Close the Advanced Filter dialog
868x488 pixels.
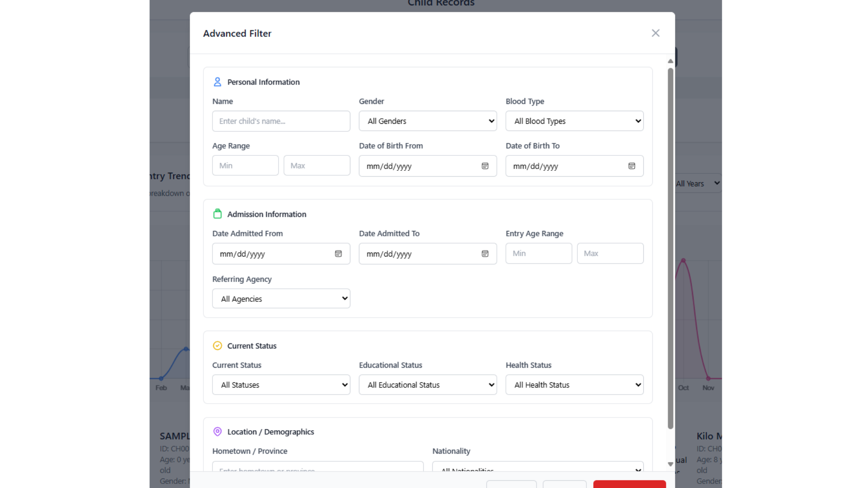656,33
